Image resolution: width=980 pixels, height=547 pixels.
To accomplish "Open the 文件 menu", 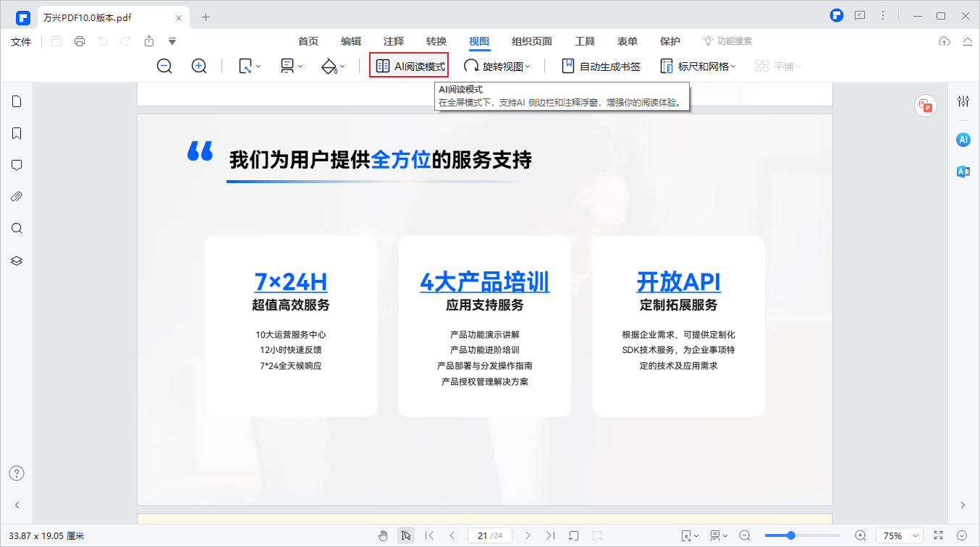I will 21,41.
